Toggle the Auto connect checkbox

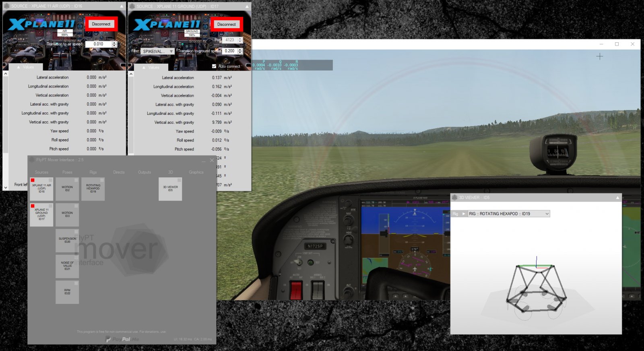(214, 66)
